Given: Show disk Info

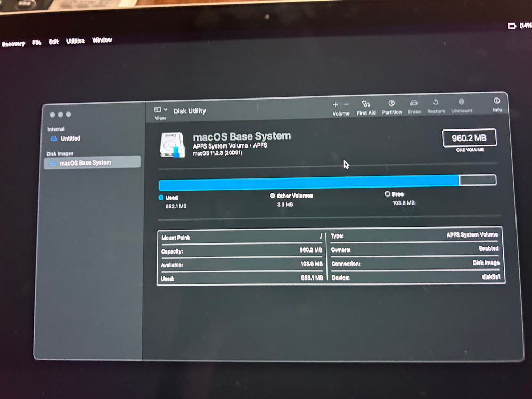Looking at the screenshot, I should (497, 105).
